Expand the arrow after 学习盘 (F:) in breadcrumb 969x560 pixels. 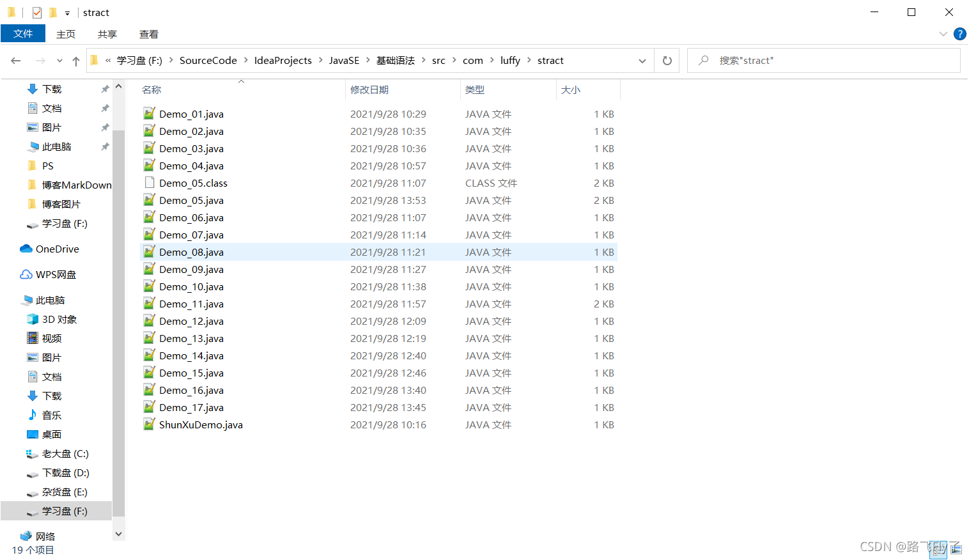click(x=171, y=61)
